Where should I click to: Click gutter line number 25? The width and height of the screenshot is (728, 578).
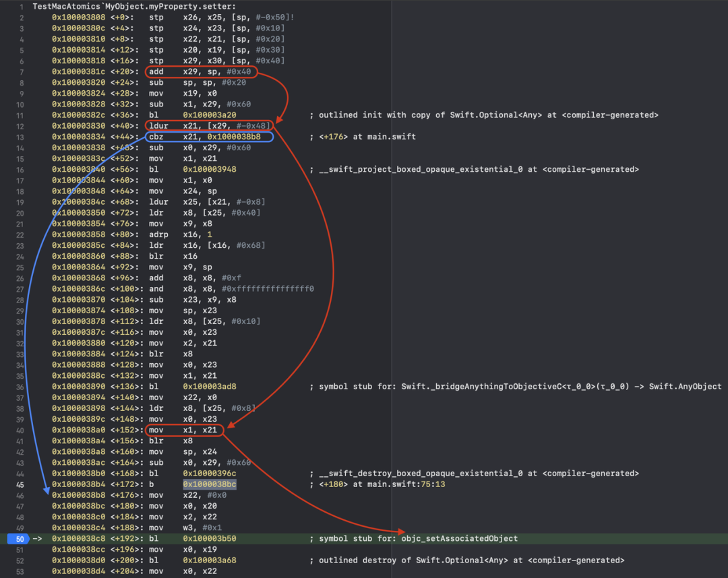click(20, 267)
